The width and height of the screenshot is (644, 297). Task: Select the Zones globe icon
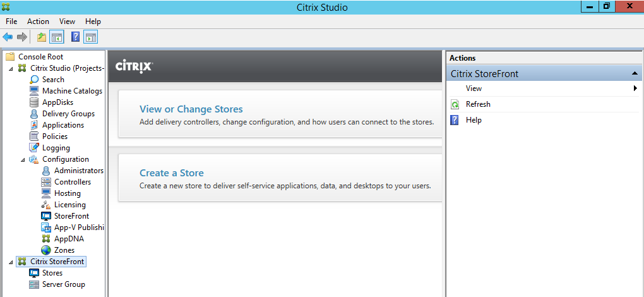point(47,250)
